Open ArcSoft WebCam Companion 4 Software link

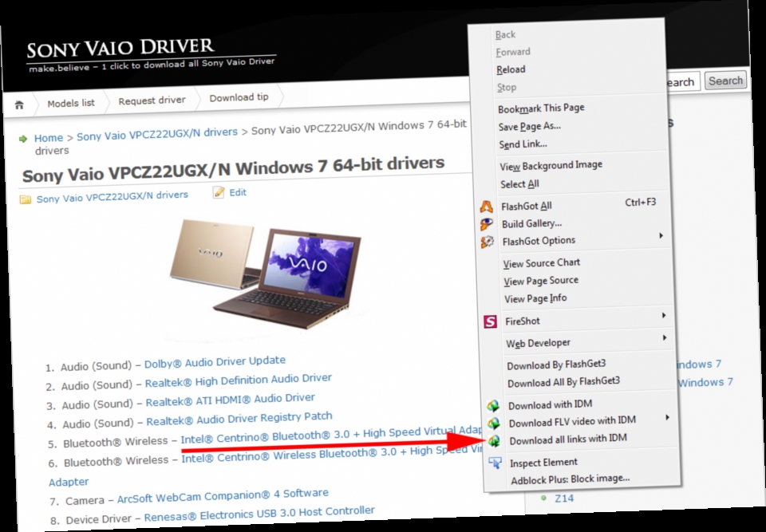[223, 496]
